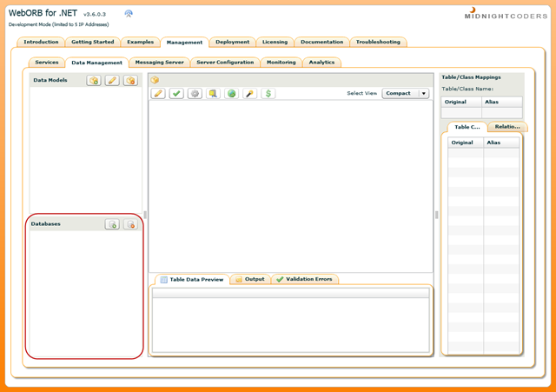Open the Messaging Server sub-tab
The height and width of the screenshot is (392, 556).
(159, 62)
